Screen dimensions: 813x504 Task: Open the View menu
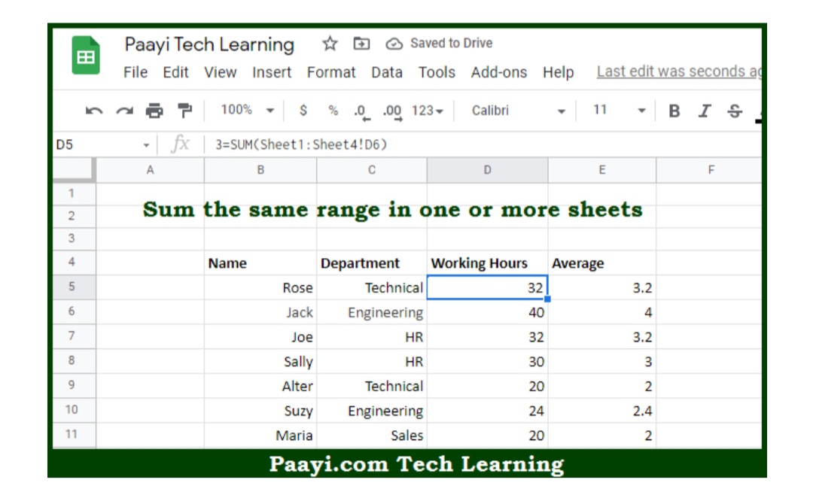tap(220, 72)
